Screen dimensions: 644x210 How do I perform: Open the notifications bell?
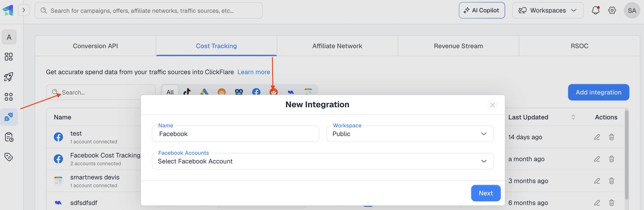coord(596,10)
